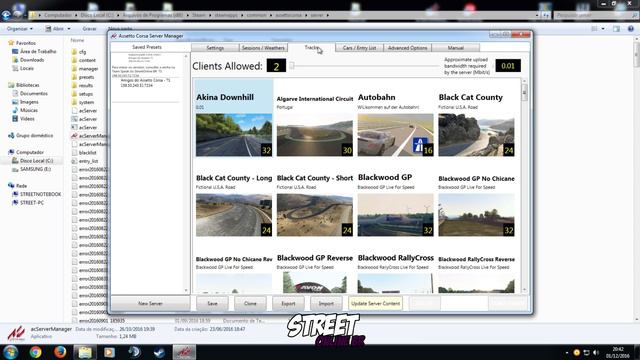The image size is (640, 360).
Task: Click the Import button
Action: click(x=326, y=303)
